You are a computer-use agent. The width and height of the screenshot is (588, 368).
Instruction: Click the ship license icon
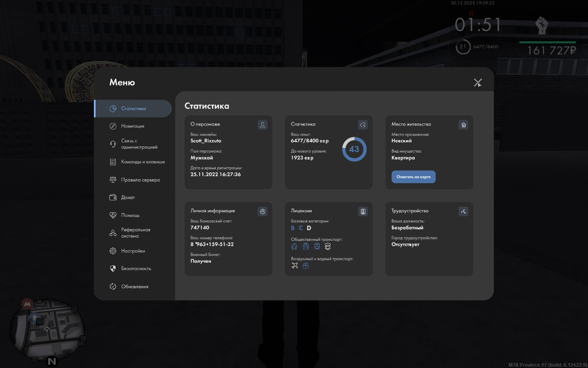(x=305, y=266)
